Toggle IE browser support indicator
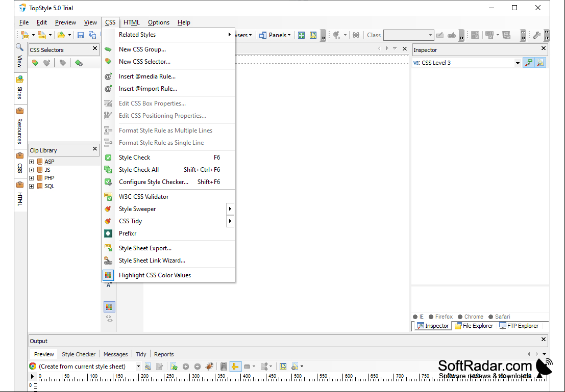 click(x=419, y=317)
